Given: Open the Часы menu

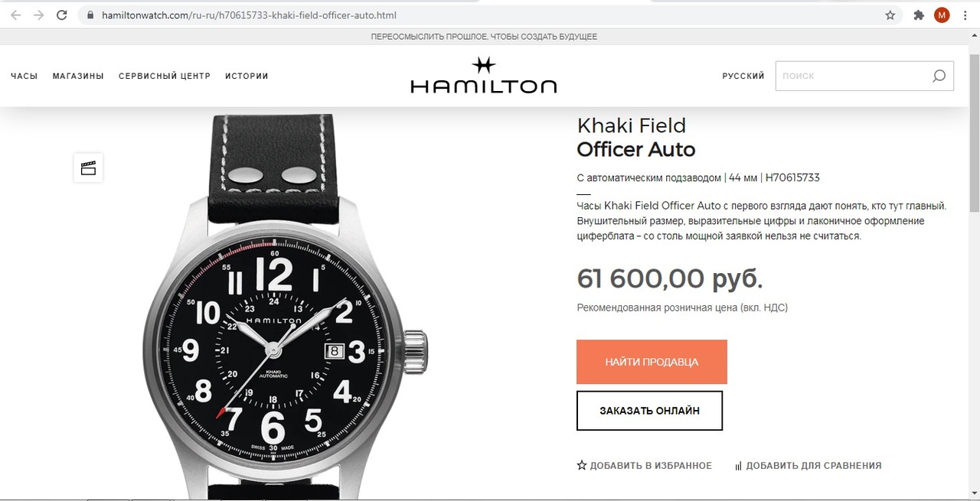Looking at the screenshot, I should click(24, 76).
